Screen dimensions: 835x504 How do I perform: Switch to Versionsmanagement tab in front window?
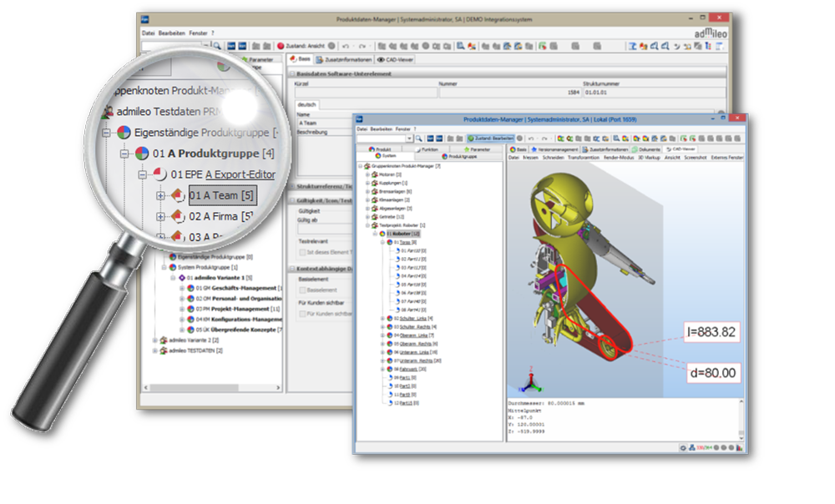point(554,149)
